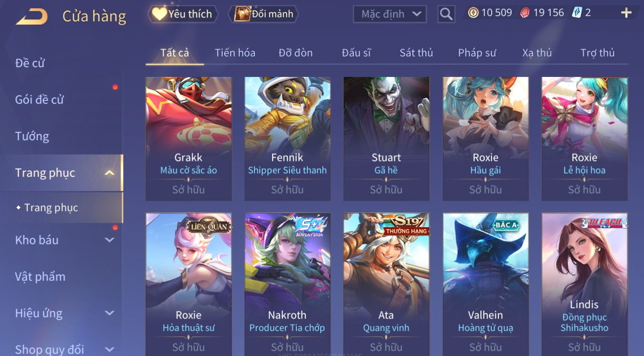The image size is (644, 356).
Task: Click the gold coin currency icon
Action: [x=473, y=13]
